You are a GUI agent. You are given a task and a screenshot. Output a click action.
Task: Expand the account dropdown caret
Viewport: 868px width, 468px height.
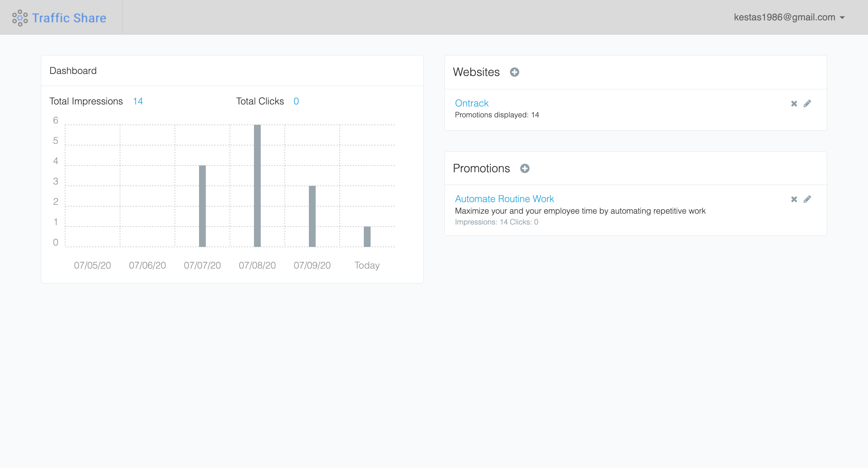point(842,18)
